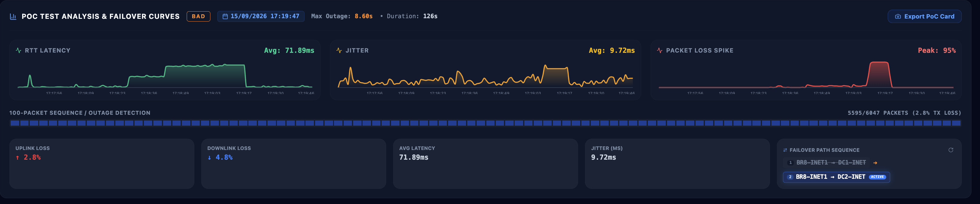Click the number 2 badge on the DC2-INET path

790,177
